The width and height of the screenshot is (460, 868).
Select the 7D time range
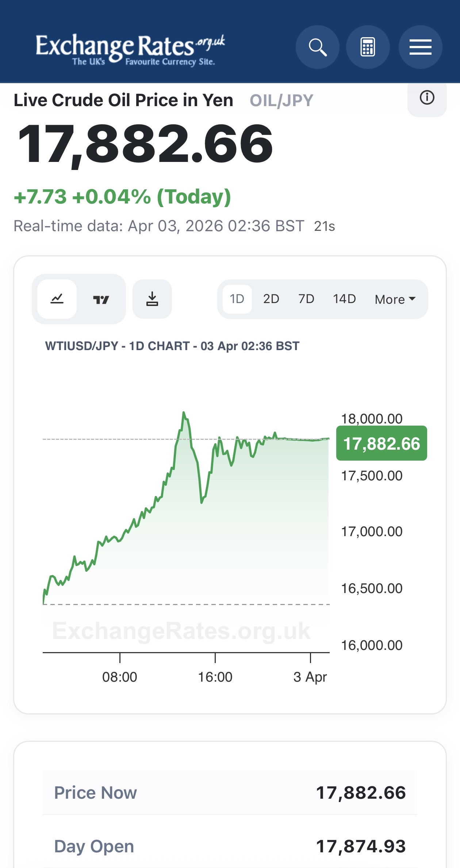click(x=306, y=299)
